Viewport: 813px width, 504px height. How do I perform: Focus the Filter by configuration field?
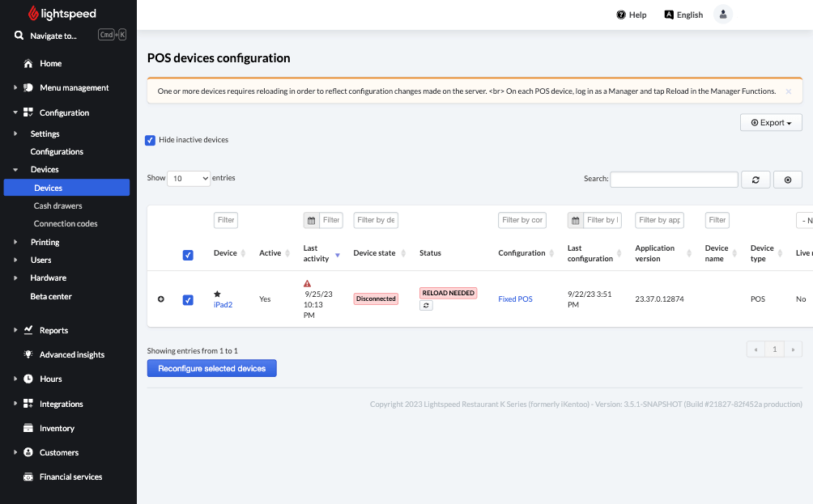point(522,220)
